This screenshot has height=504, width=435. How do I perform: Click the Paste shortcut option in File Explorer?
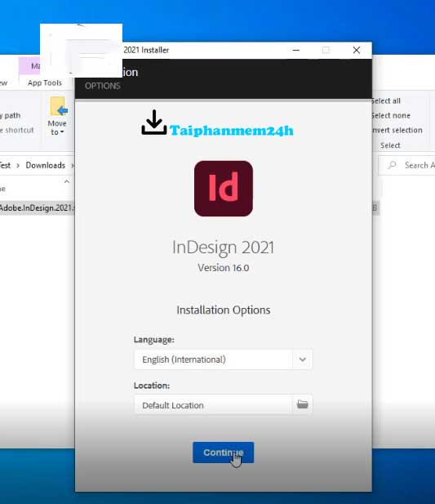tap(17, 130)
